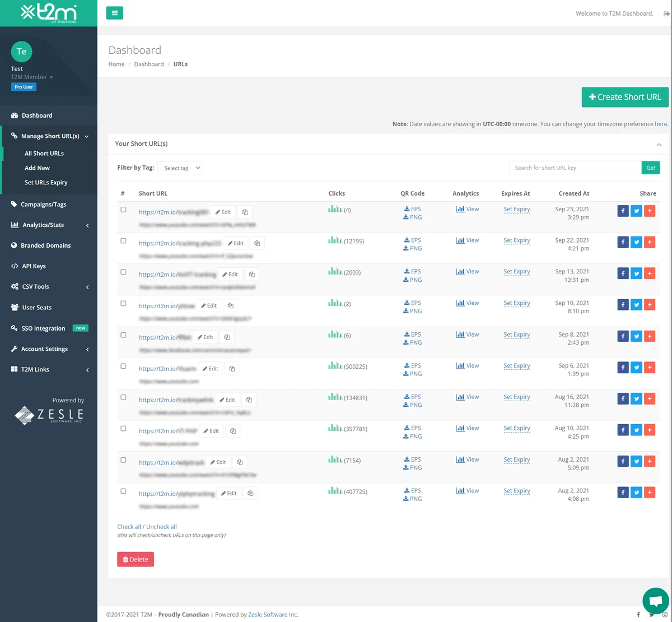Tick the checkbox beside the third short URL

(x=124, y=271)
